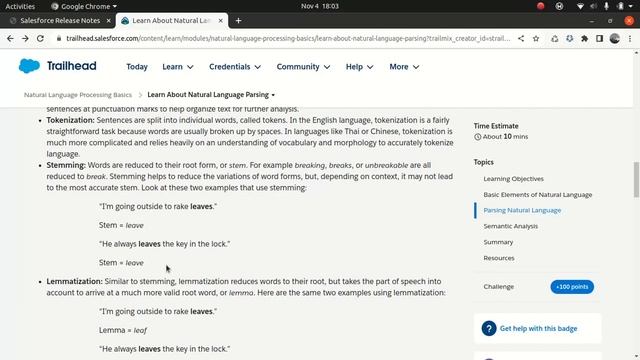Viewport: 640px width, 360px height.
Task: Jump to Summary topic
Action: (x=498, y=242)
